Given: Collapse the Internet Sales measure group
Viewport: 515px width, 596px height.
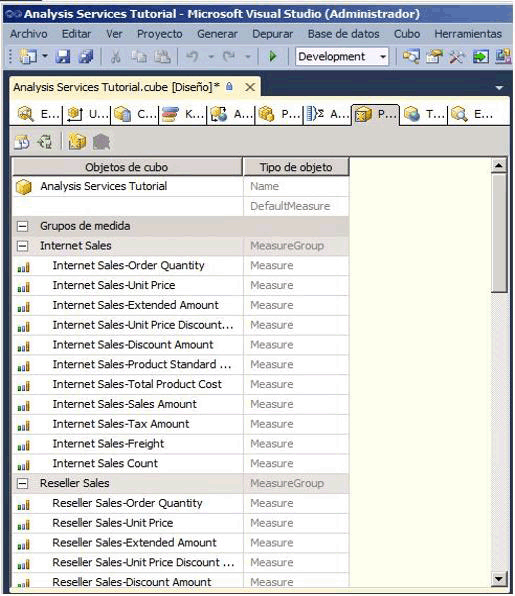Looking at the screenshot, I should (22, 246).
